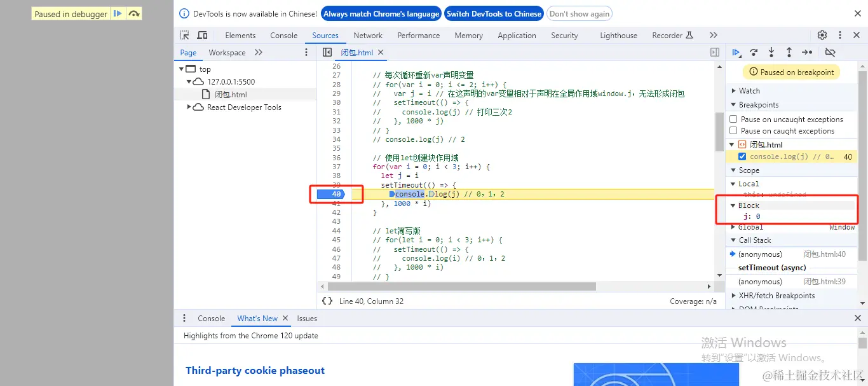
Task: Open the Performance tab
Action: pyautogui.click(x=419, y=36)
